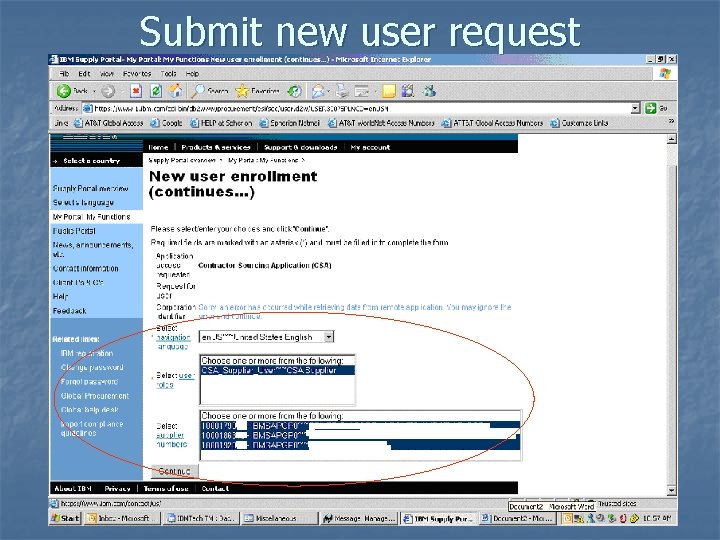Click the Edit page toolbar icon

[x=361, y=91]
